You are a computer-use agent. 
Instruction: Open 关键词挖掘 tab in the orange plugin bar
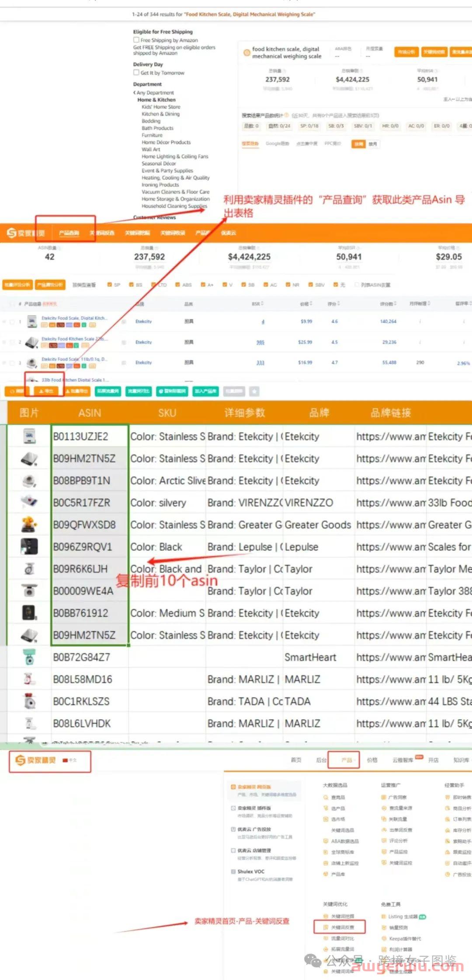click(x=137, y=233)
